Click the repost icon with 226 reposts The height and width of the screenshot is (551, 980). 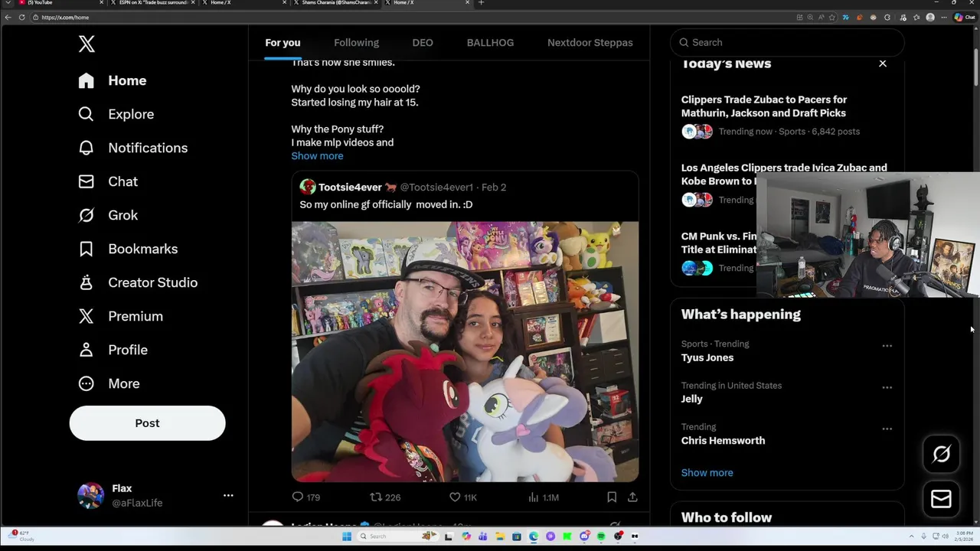376,497
